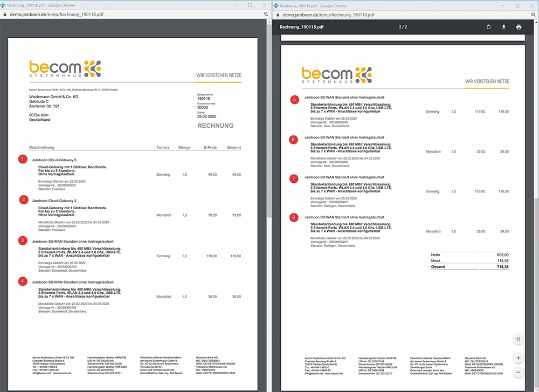Click the 2 / 2 page indicator
Image resolution: width=539 pixels, height=392 pixels.
(403, 27)
